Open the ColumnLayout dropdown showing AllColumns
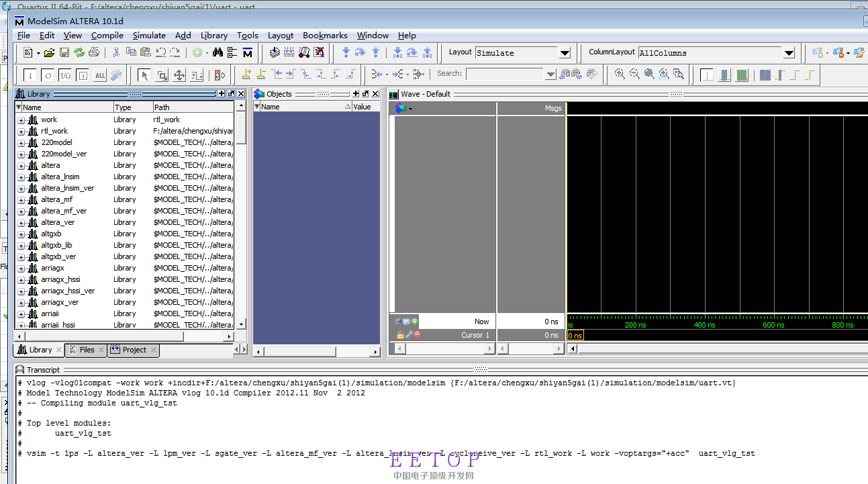868x484 pixels. coord(789,53)
